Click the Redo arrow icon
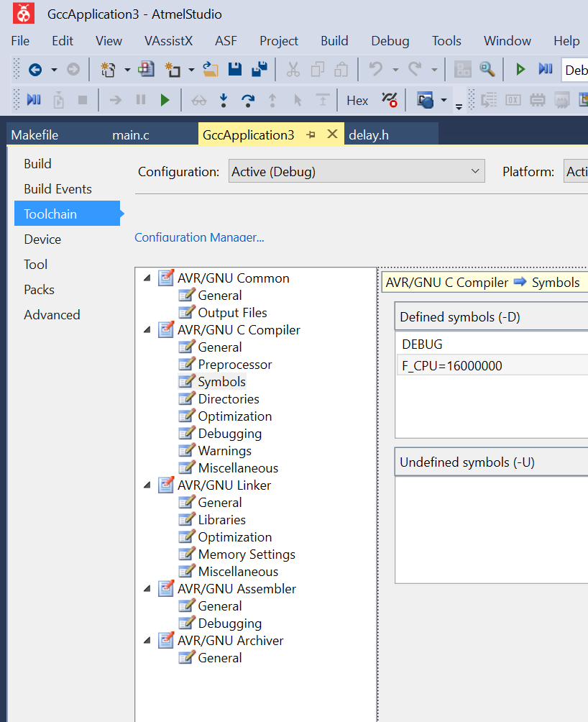Image resolution: width=588 pixels, height=722 pixels. point(415,70)
